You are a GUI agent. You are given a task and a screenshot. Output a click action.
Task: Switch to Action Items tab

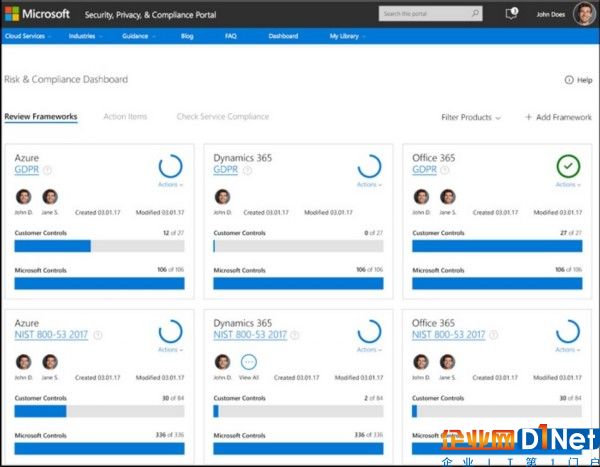pos(125,117)
